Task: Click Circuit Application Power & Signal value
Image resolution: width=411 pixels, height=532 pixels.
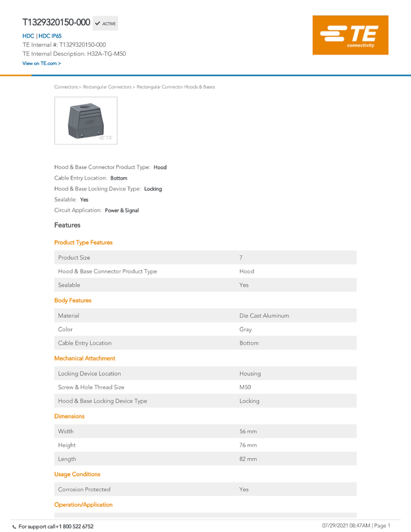Action: click(x=122, y=211)
